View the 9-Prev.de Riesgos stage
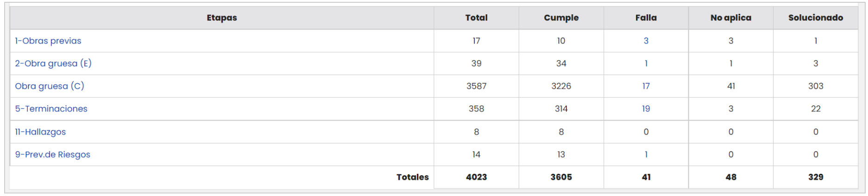Viewport: 868px width, 196px height. (52, 154)
